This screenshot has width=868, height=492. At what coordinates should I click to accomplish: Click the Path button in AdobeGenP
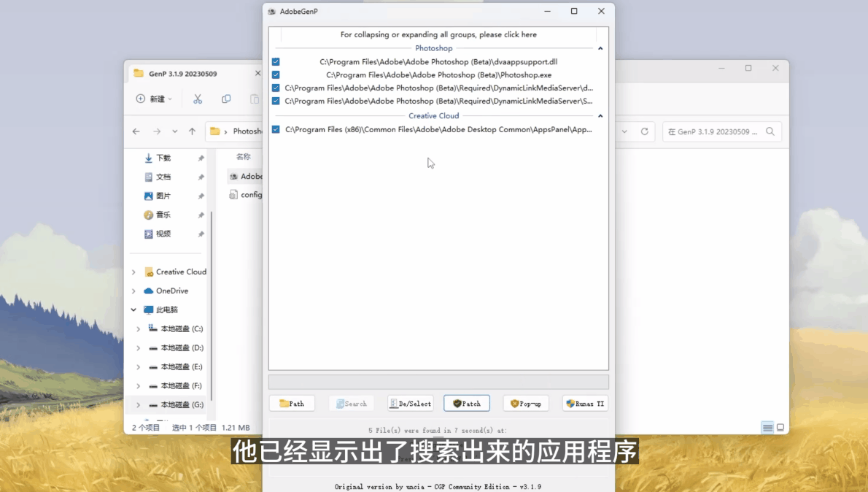click(292, 404)
